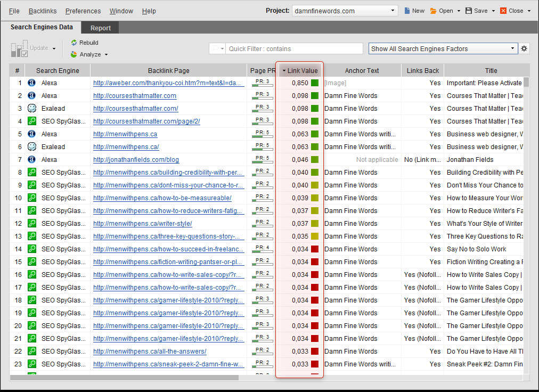This screenshot has width=539, height=392.
Task: Open the Backlinks menu
Action: coord(43,11)
